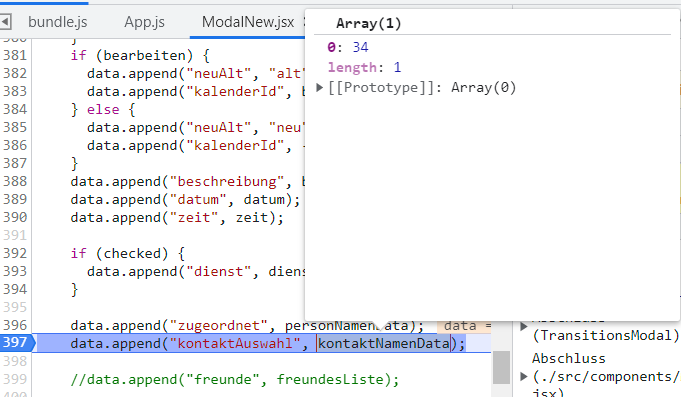Click the length property value 1

click(x=397, y=67)
